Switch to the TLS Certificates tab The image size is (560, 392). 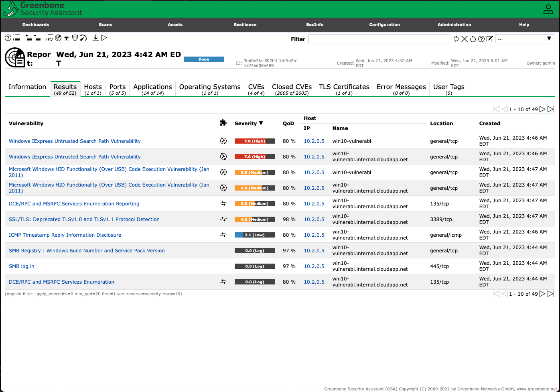pos(344,89)
